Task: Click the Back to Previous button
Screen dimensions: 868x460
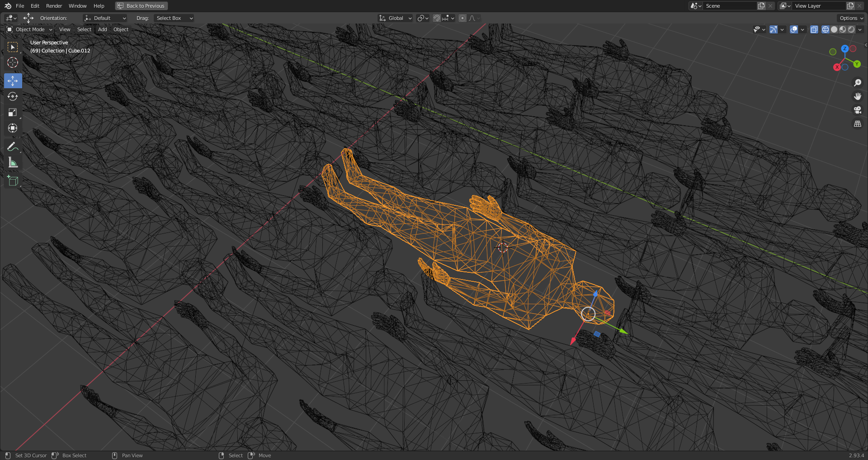Action: 141,6
